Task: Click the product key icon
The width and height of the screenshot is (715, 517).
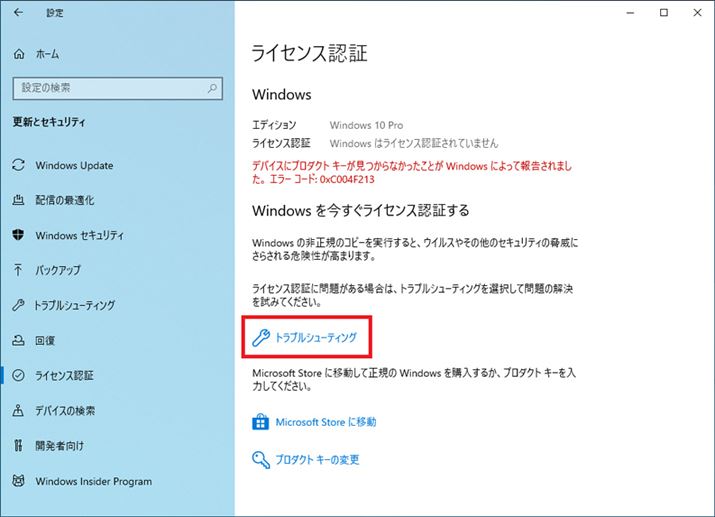Action: pos(261,460)
